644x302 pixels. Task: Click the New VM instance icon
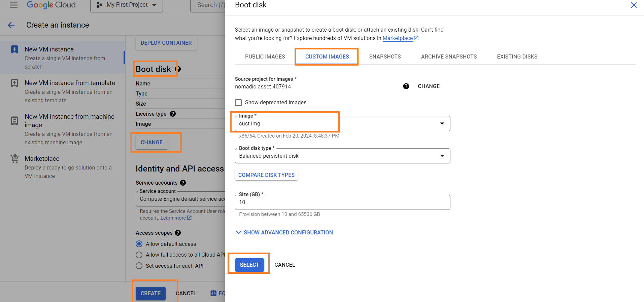(14, 49)
